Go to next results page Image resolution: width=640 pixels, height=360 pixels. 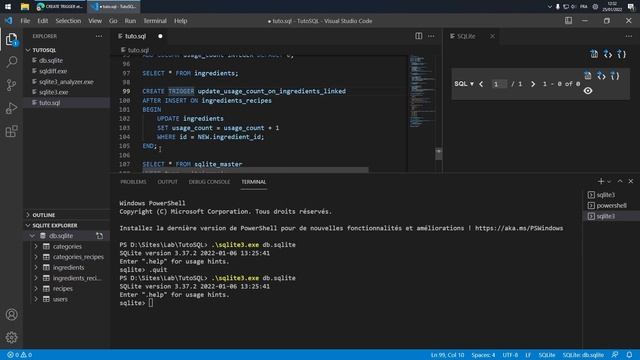click(533, 84)
